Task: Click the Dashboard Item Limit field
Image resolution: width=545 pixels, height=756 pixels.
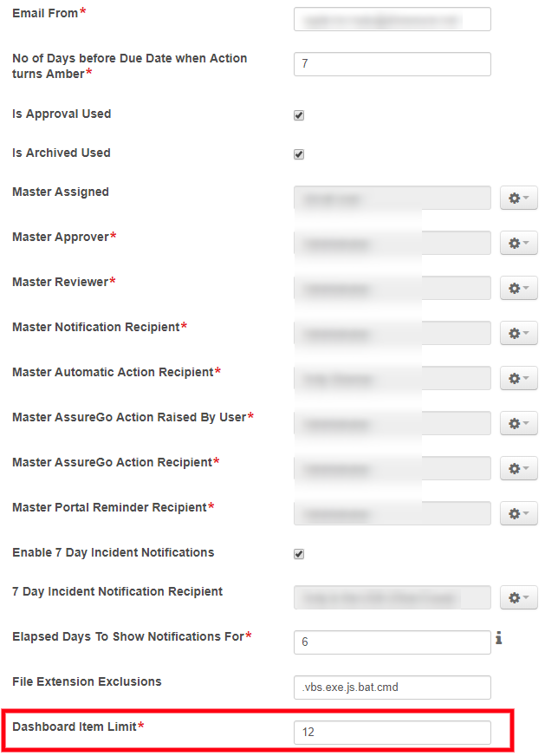Action: (x=392, y=733)
